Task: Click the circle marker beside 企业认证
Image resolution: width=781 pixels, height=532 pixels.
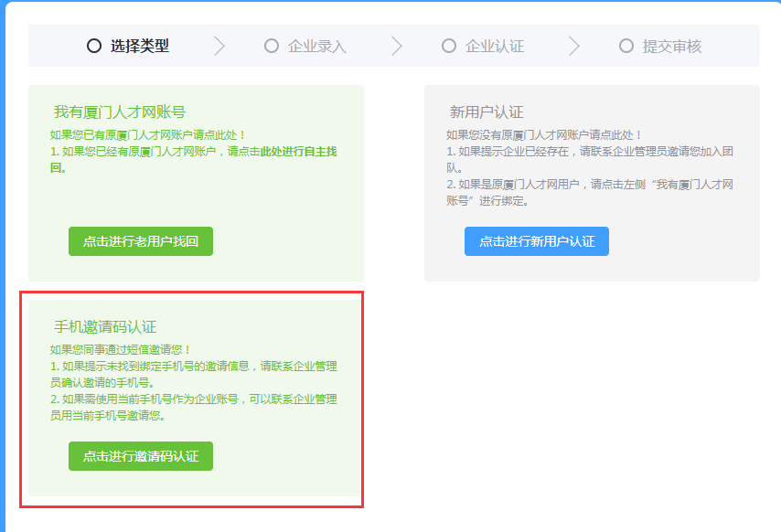Action: pyautogui.click(x=449, y=46)
